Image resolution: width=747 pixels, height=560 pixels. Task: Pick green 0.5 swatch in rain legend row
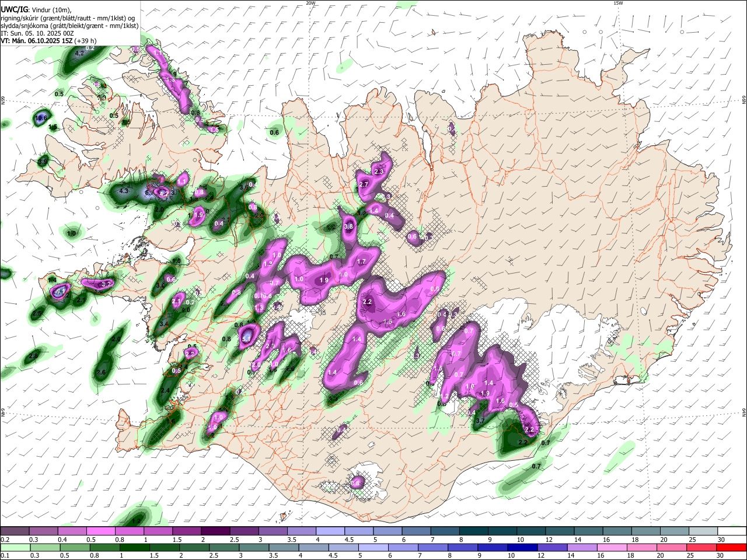[75, 547]
